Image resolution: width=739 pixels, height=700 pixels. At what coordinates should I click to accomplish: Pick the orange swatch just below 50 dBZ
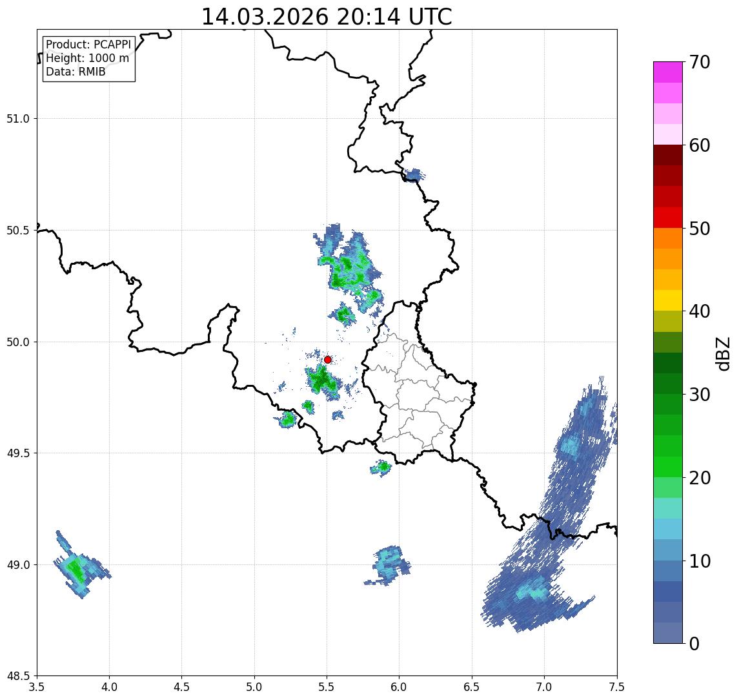668,238
